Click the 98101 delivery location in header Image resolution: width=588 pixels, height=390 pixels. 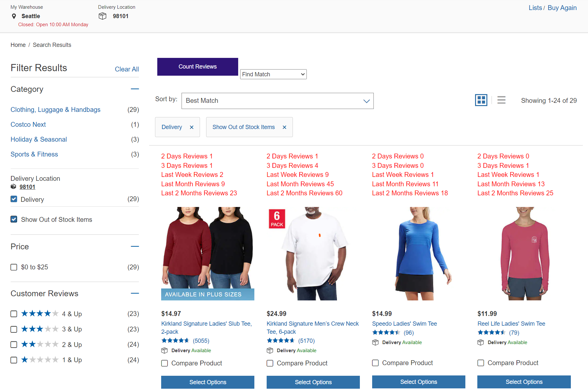121,16
